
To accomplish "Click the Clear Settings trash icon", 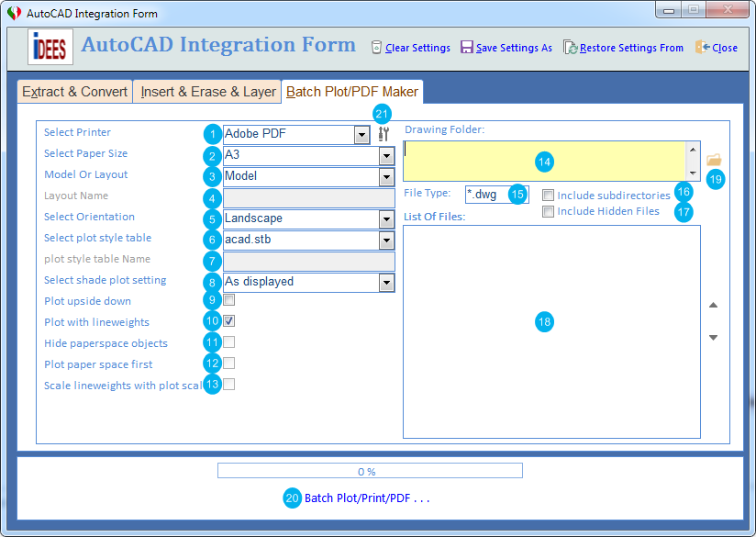I will (x=376, y=48).
